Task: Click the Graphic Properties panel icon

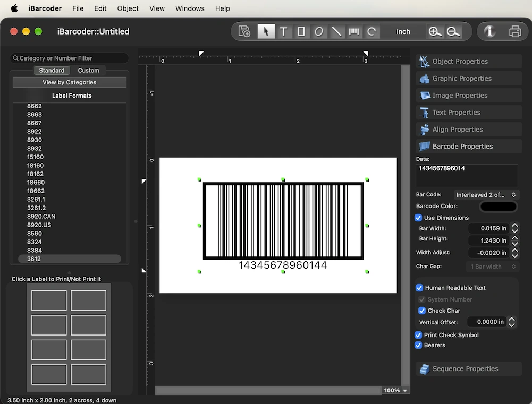Action: (425, 79)
